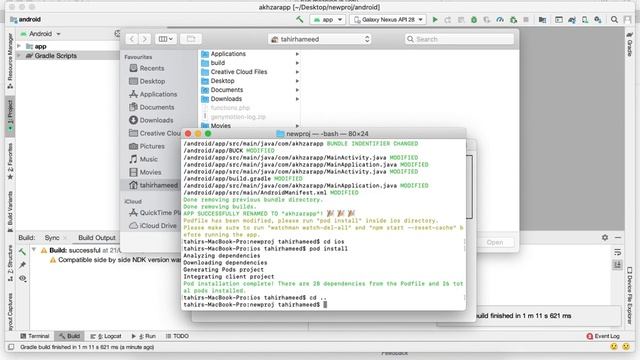Open the AVD Manager phone icon
Viewport: 640px width, 360px height.
(585, 19)
